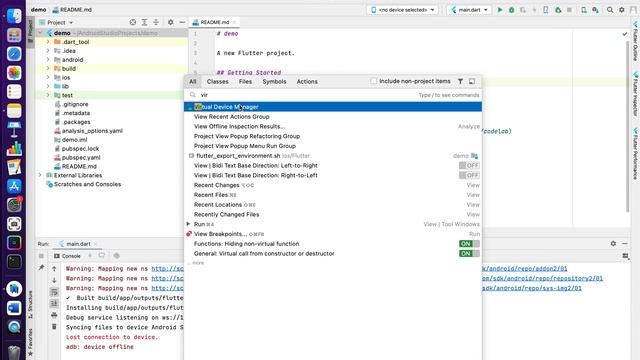Toggle scroll-to-end icon in console
The width and height of the screenshot is (640, 360).
(x=54, y=303)
